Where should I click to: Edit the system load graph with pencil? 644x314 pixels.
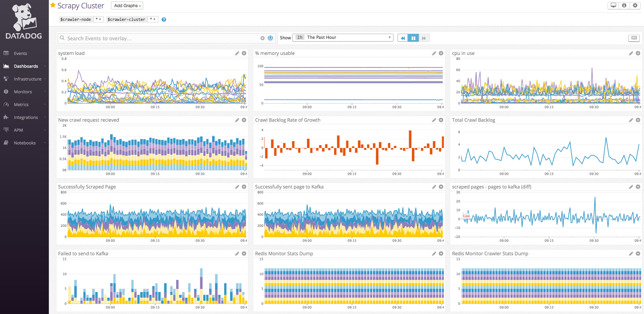237,53
